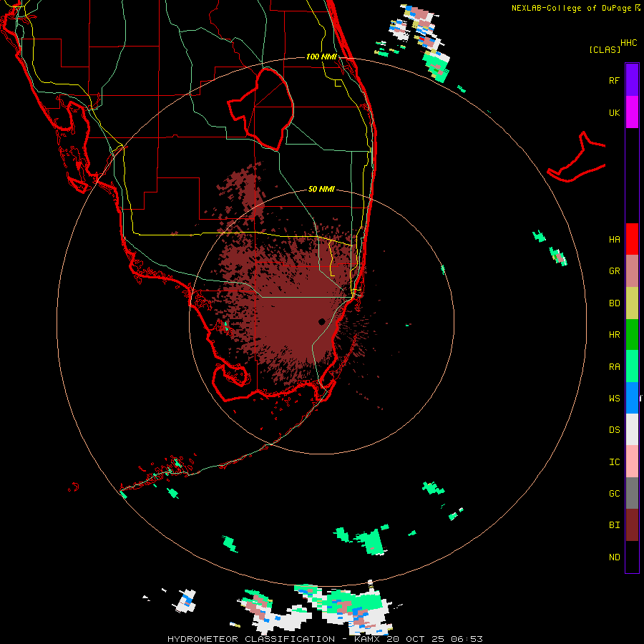Click the UK legend label text
This screenshot has width=644, height=644.
coord(614,112)
